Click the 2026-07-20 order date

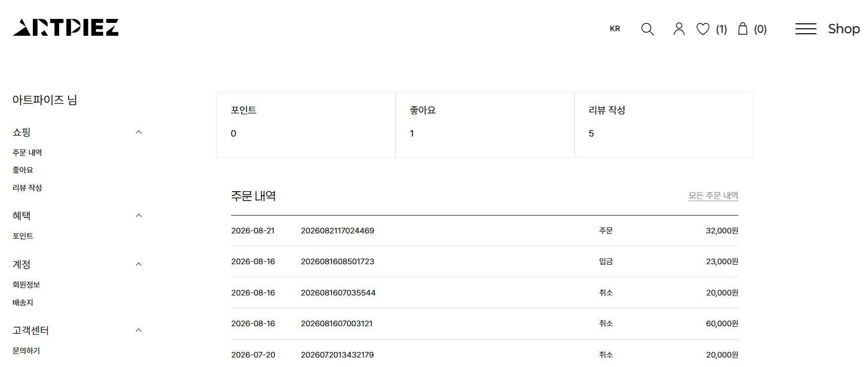pyautogui.click(x=253, y=355)
